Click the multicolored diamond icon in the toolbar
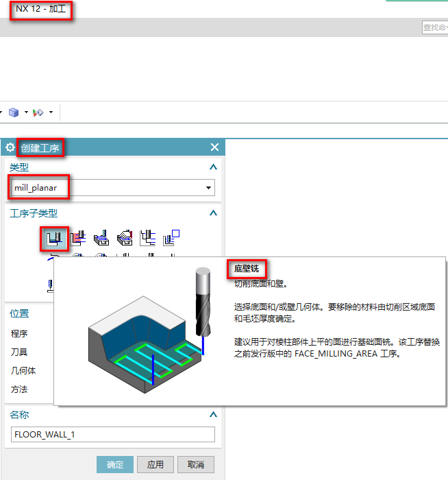Viewport: 448px width, 480px height. (39, 112)
